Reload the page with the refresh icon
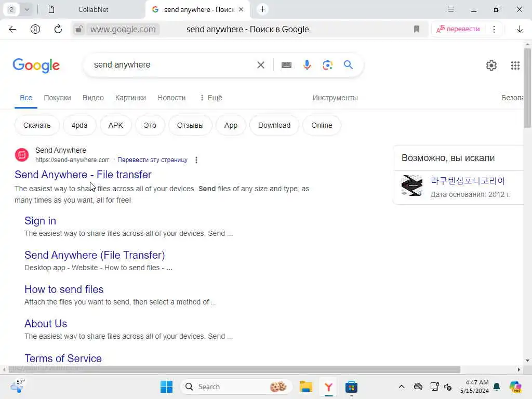Screen dimensions: 532x399 [x=58, y=29]
